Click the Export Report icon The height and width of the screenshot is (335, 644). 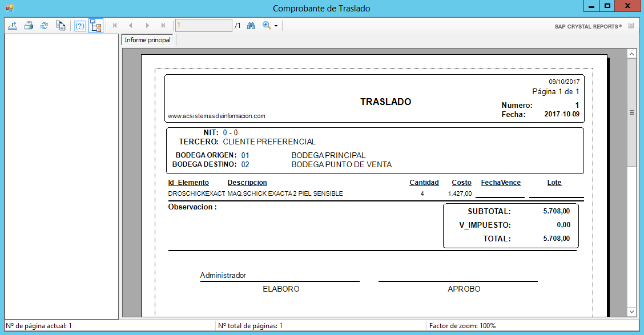coord(13,26)
